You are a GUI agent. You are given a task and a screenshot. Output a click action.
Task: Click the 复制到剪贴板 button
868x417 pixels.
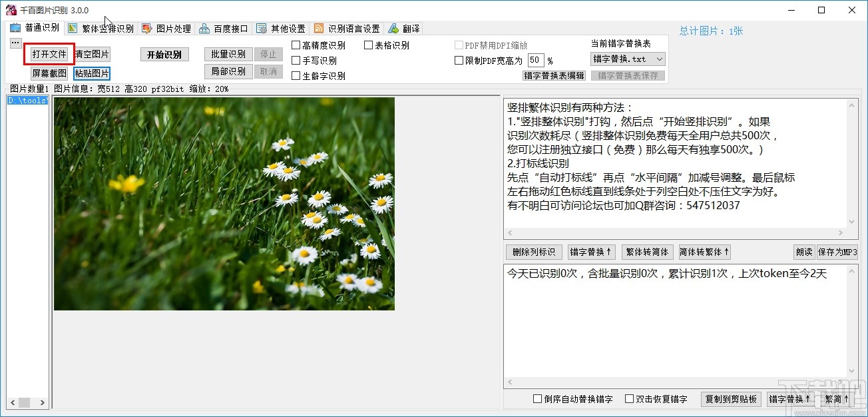pyautogui.click(x=731, y=399)
